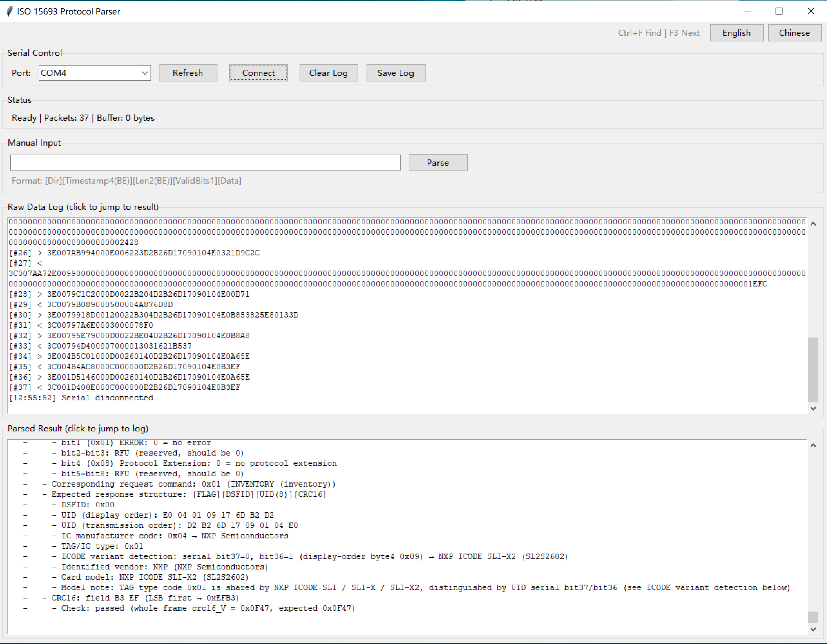Image resolution: width=827 pixels, height=644 pixels.
Task: Click log entry #32 packet line
Action: pos(129,335)
